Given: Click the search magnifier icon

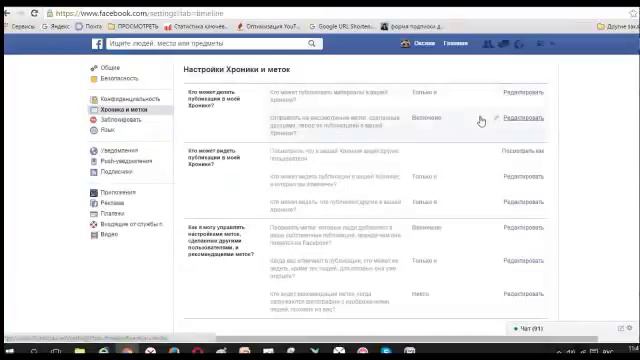Looking at the screenshot, I should [x=311, y=43].
